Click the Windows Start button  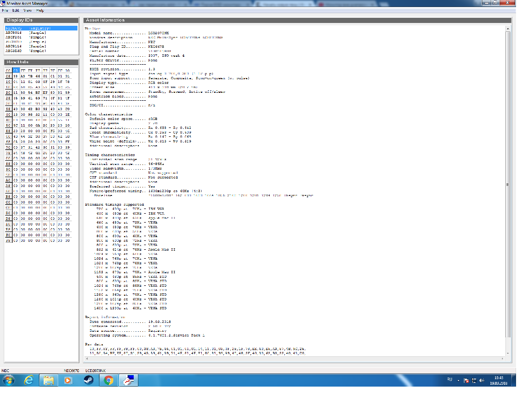(x=8, y=380)
